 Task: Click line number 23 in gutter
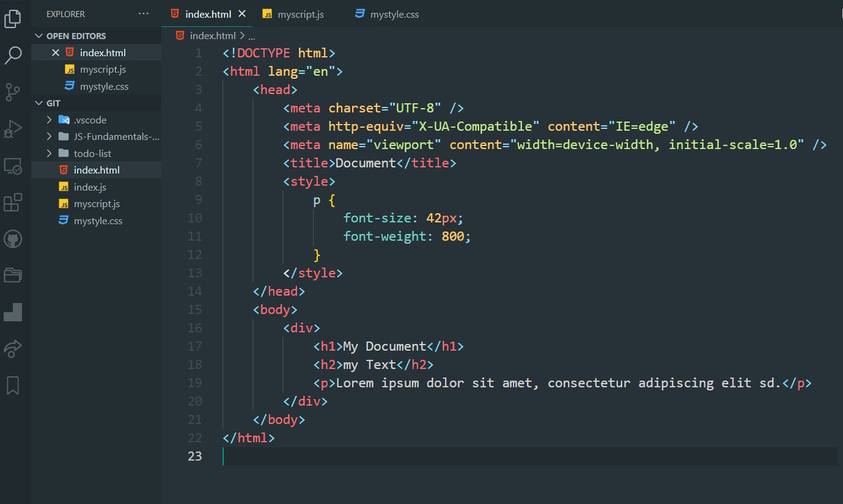pos(194,456)
